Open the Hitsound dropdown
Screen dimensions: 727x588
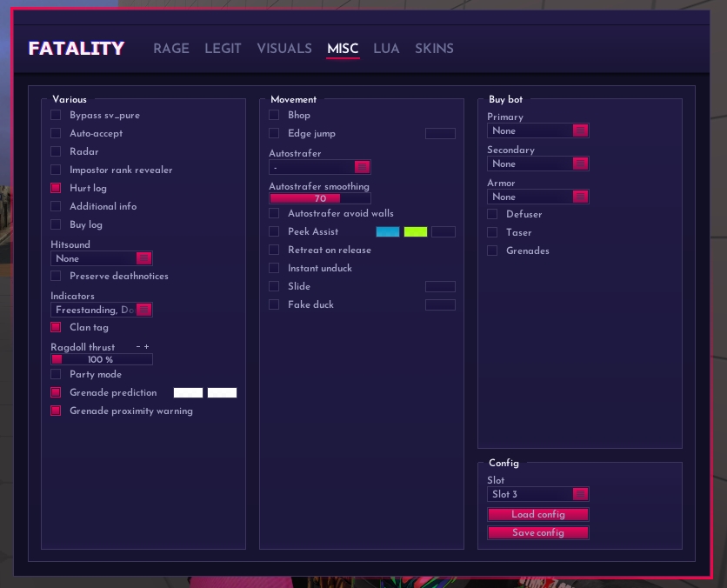[102, 258]
